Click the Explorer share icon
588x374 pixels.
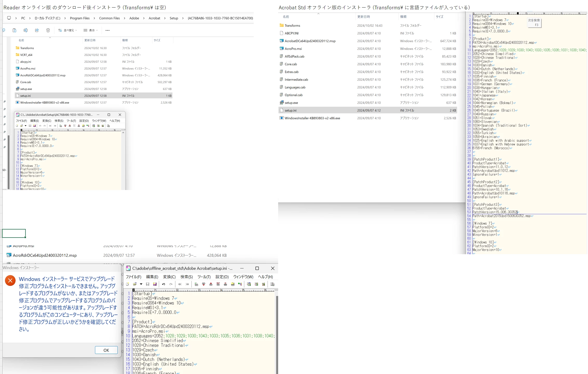(37, 30)
